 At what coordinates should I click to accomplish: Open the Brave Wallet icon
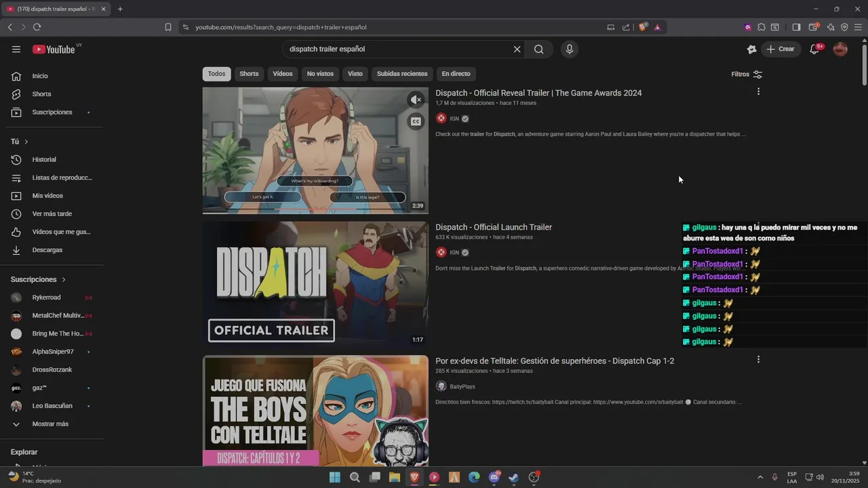814,27
